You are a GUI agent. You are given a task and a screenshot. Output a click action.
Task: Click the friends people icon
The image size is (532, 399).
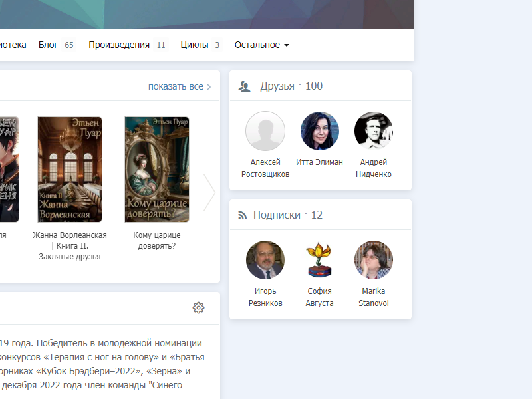(245, 86)
